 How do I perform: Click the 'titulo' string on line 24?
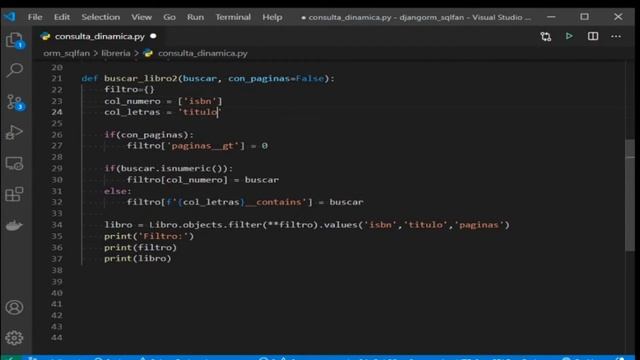click(200, 112)
